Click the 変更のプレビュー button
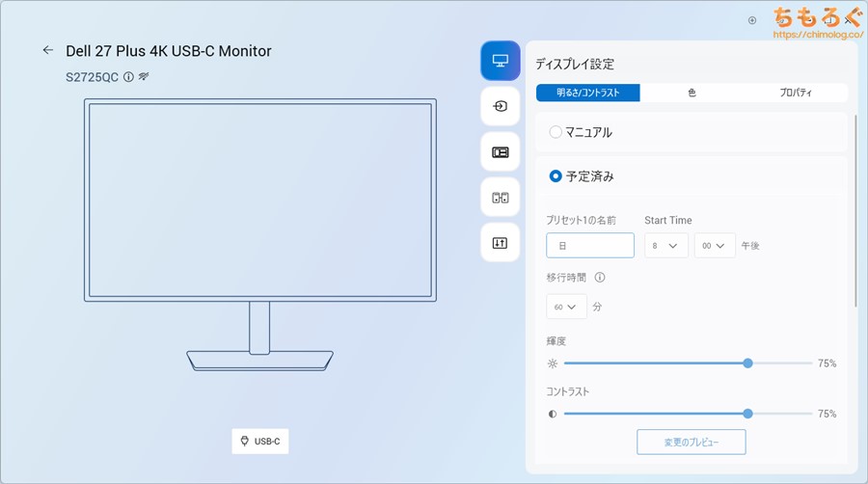Image resolution: width=868 pixels, height=484 pixels. 691,442
